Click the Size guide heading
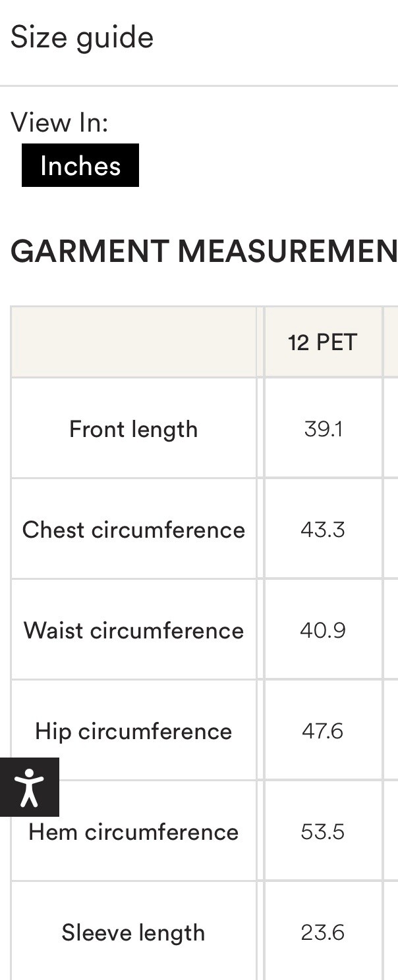 (82, 37)
